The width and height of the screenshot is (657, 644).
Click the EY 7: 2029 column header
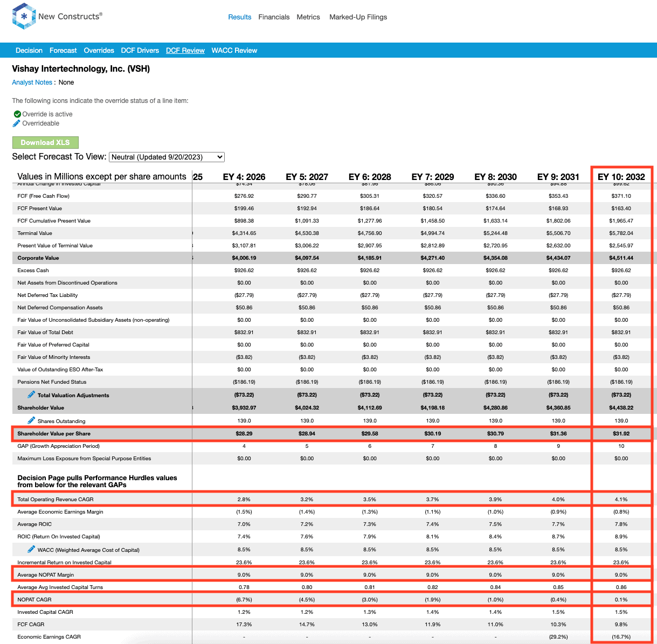[433, 177]
